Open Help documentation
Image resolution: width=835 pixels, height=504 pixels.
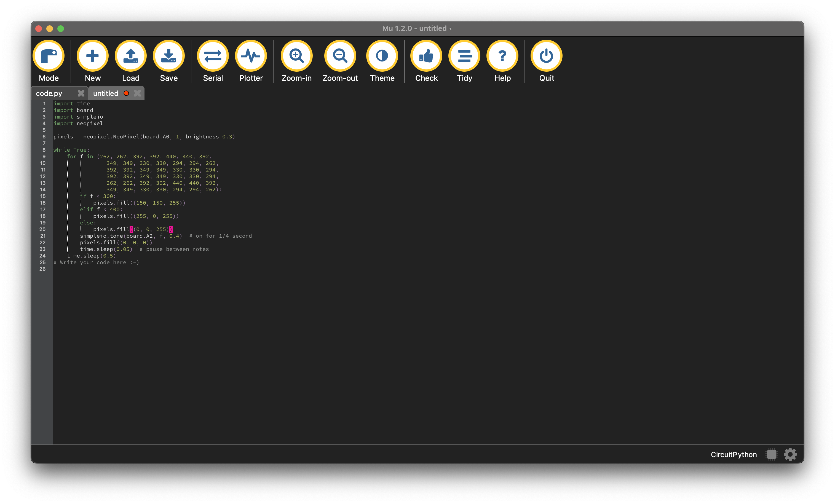click(502, 56)
